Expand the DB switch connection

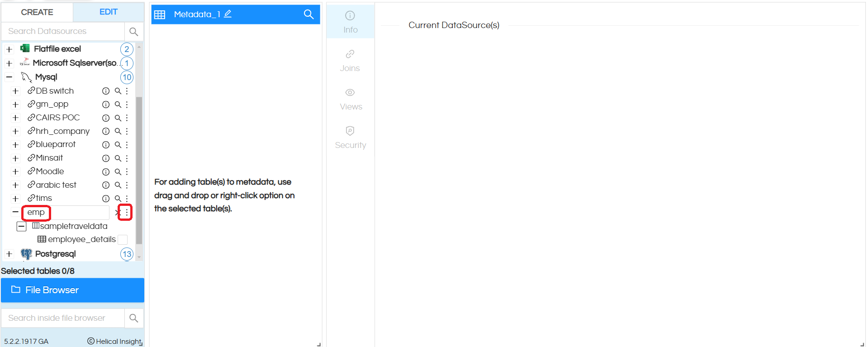[x=15, y=91]
